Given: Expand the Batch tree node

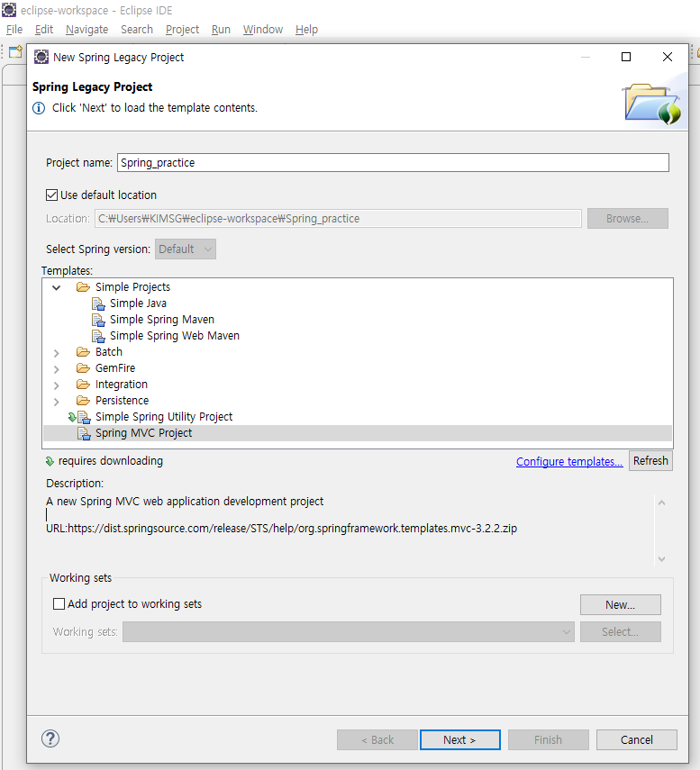Looking at the screenshot, I should pyautogui.click(x=57, y=353).
